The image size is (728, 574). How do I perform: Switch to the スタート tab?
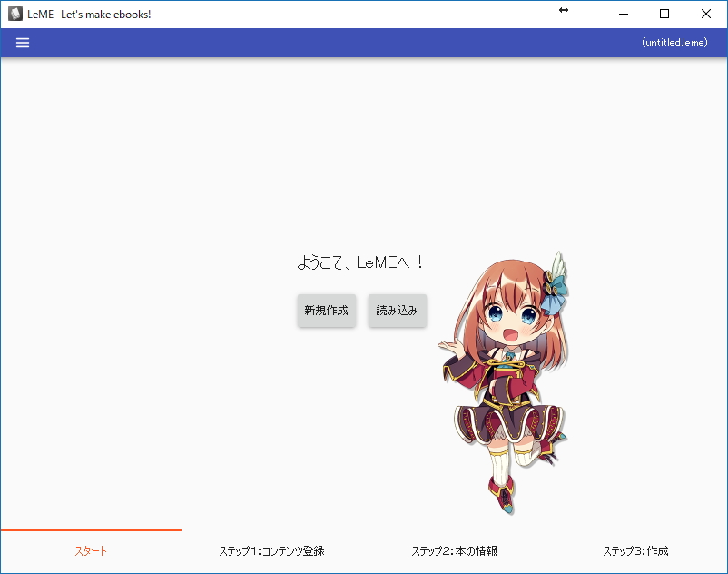(91, 551)
